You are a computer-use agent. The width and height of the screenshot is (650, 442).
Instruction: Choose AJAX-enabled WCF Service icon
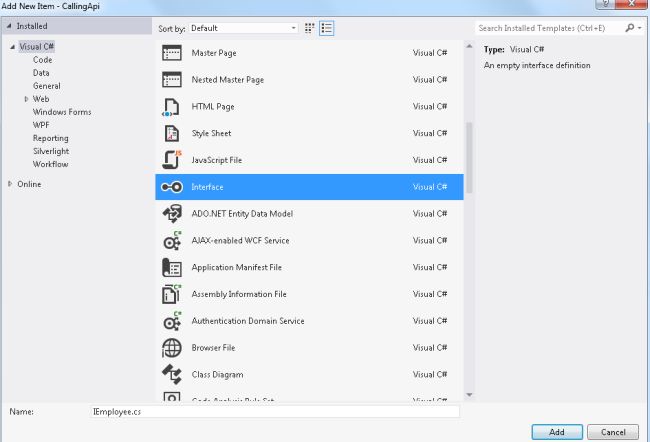172,240
